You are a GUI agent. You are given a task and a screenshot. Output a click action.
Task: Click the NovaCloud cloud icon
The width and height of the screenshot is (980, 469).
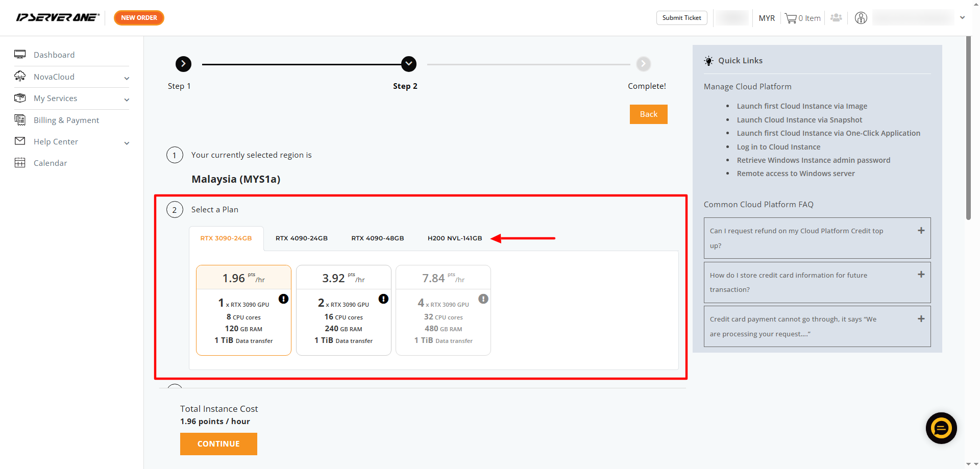pos(20,76)
